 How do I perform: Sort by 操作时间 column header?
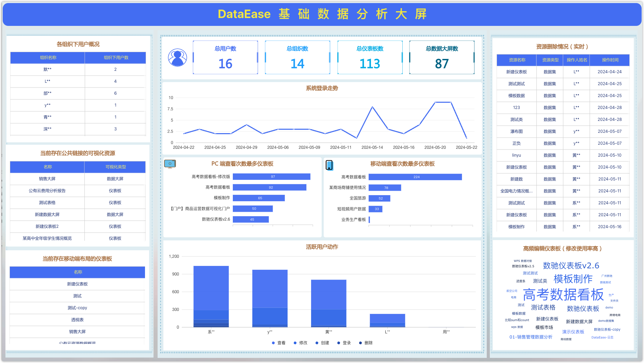[610, 60]
